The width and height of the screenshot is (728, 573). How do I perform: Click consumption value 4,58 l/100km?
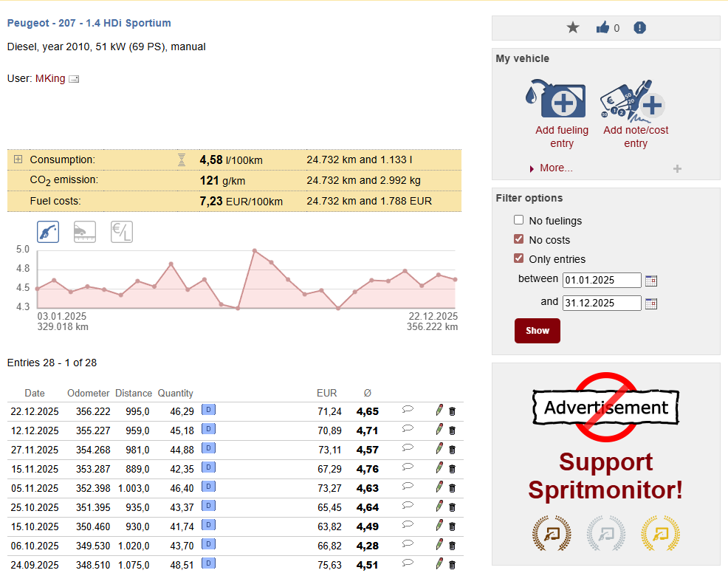(231, 160)
